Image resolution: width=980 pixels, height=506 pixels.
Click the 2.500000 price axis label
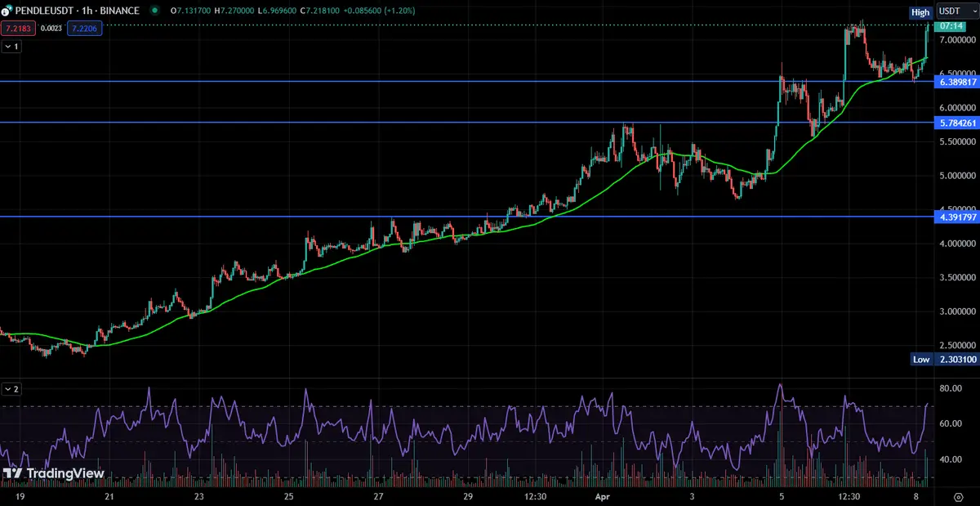tap(957, 346)
